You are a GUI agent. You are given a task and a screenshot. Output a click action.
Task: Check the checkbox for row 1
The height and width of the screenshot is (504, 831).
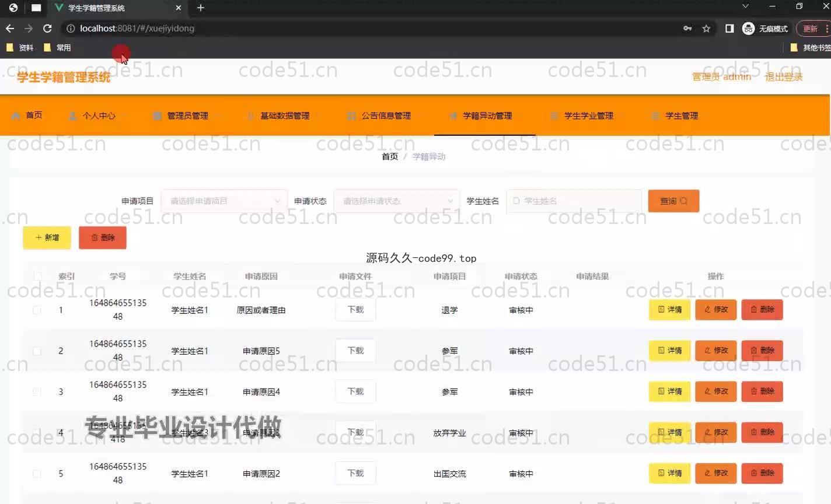[37, 310]
